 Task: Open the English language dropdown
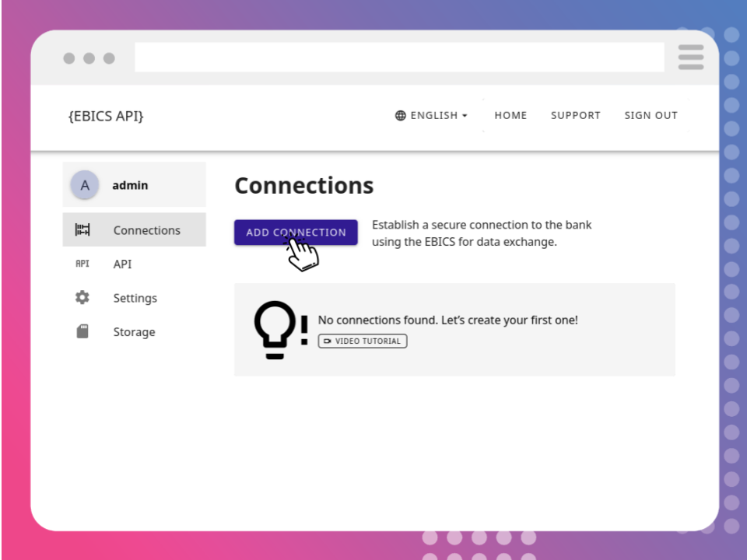pos(431,115)
